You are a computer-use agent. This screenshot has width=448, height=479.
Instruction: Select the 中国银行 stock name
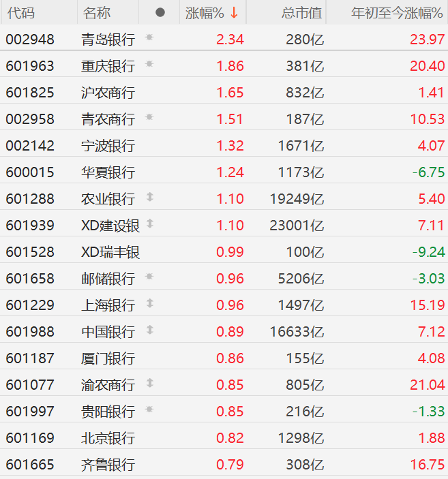[x=108, y=332]
